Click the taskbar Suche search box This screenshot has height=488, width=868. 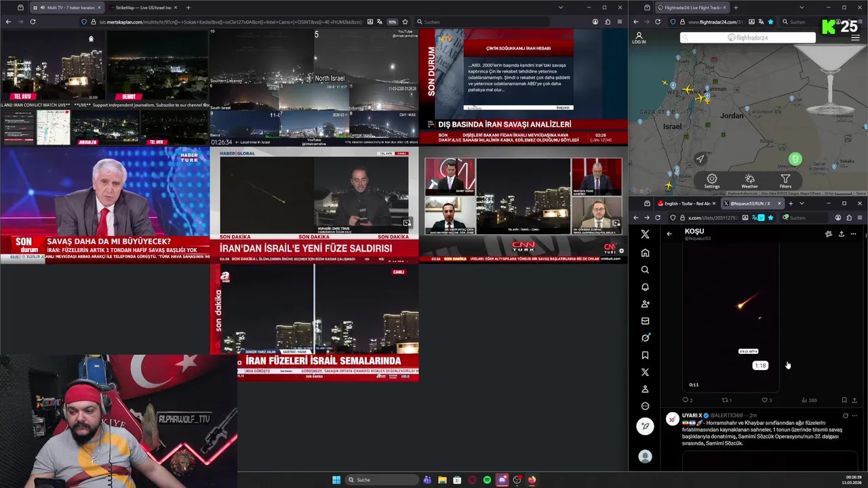pos(381,480)
